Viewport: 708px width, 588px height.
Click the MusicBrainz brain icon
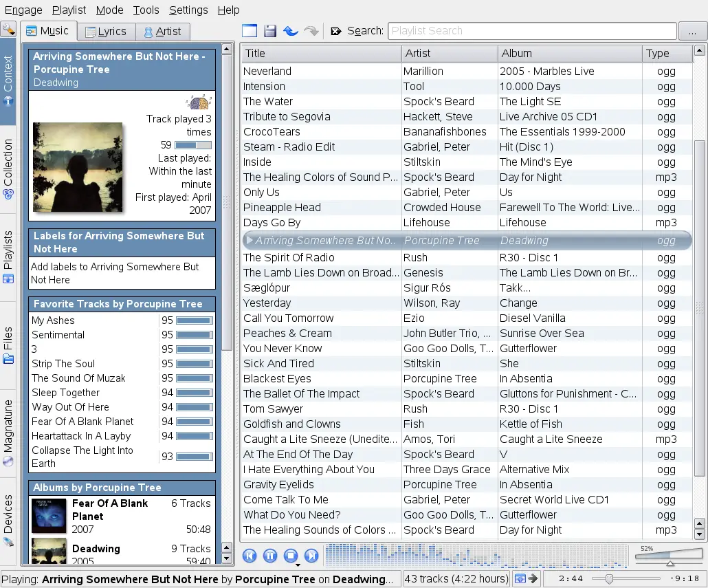tap(199, 102)
